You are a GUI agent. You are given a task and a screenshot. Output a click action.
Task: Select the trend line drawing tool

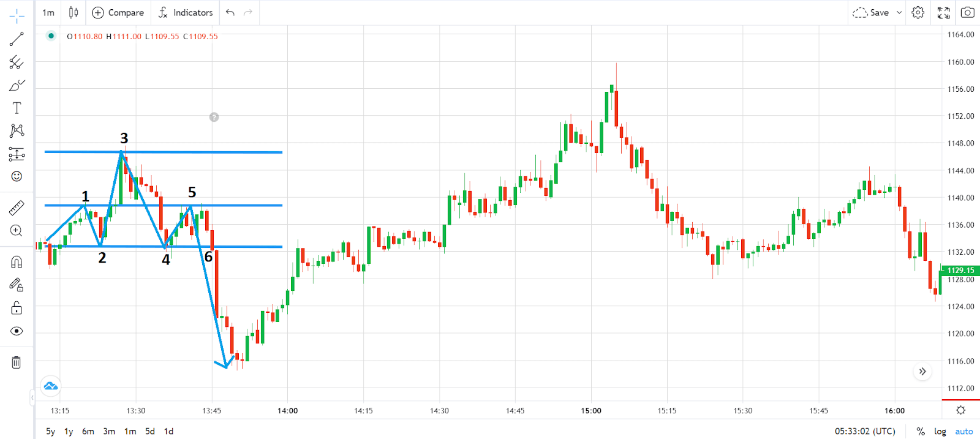(17, 39)
